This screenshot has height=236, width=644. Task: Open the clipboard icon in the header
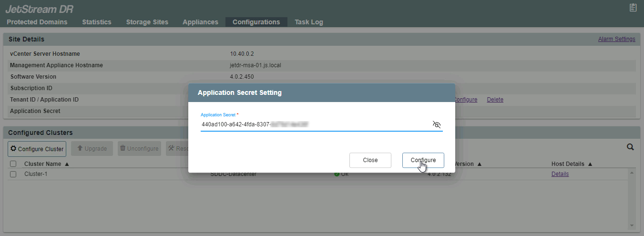(633, 8)
